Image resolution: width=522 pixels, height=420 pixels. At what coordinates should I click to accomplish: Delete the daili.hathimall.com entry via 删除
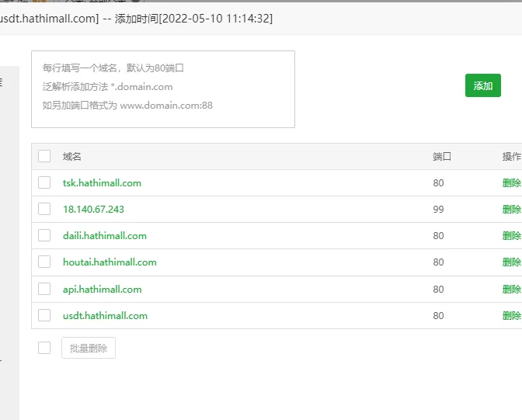pos(511,236)
